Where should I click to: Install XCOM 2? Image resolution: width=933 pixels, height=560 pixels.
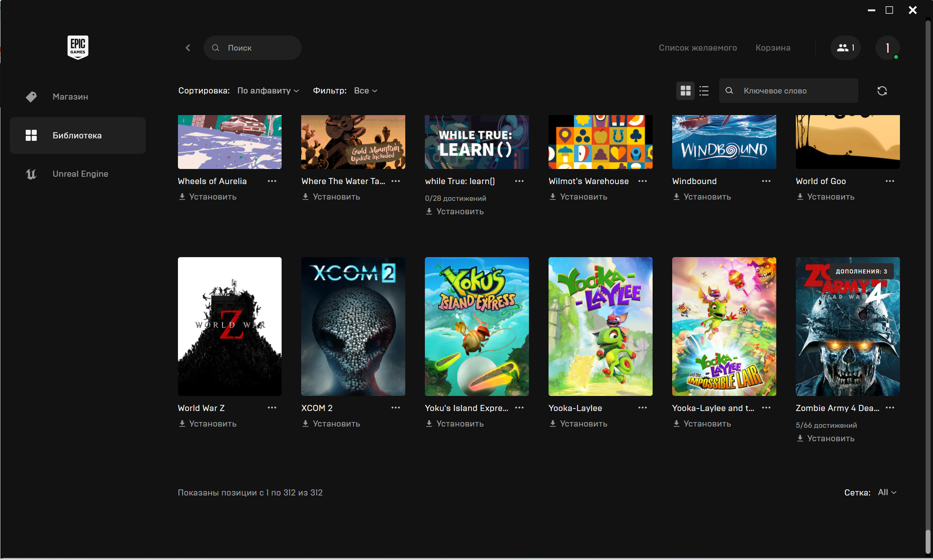click(331, 424)
